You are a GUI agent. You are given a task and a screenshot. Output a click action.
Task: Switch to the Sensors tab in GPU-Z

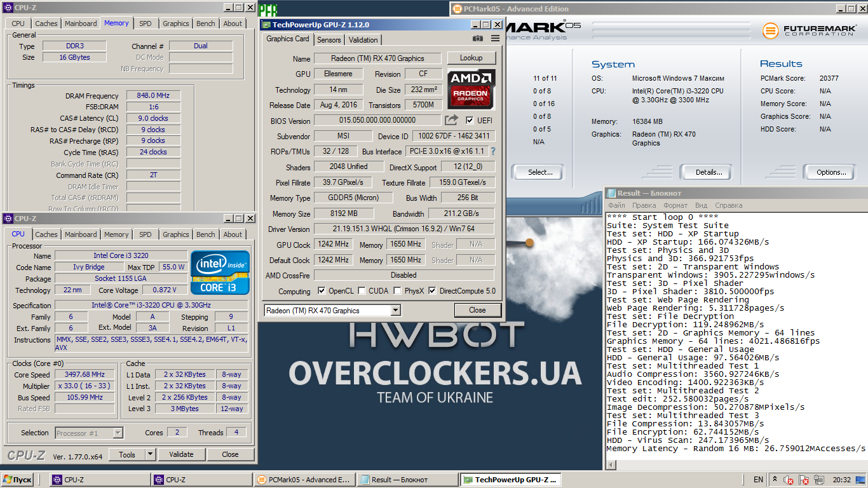[x=329, y=39]
